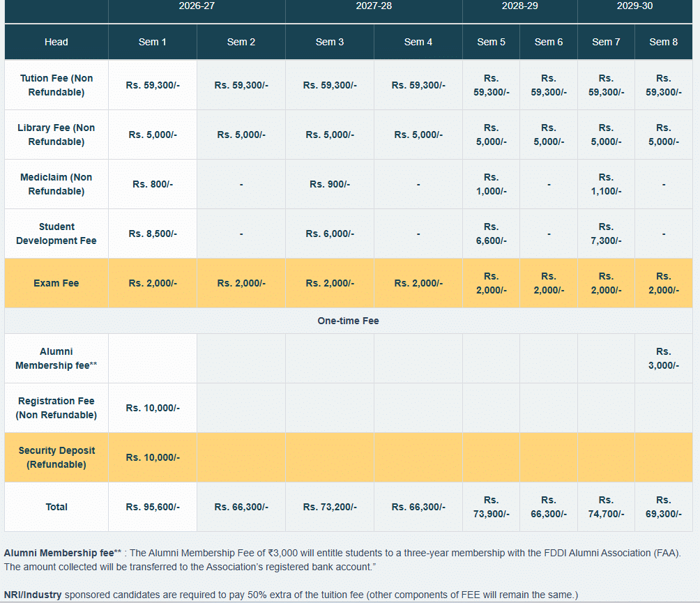
Task: Click the Mediclaim Rs. 800/- cell
Action: (153, 184)
